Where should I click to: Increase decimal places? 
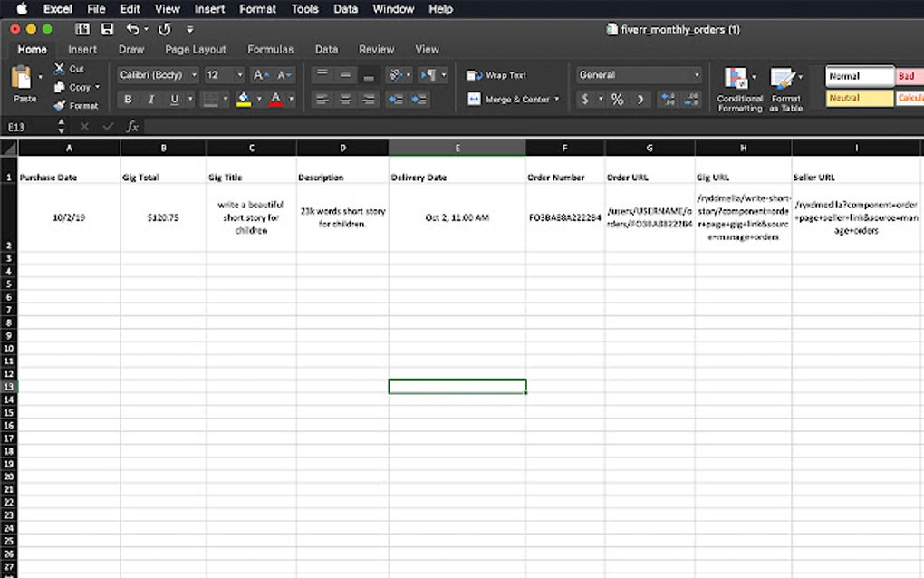(668, 99)
